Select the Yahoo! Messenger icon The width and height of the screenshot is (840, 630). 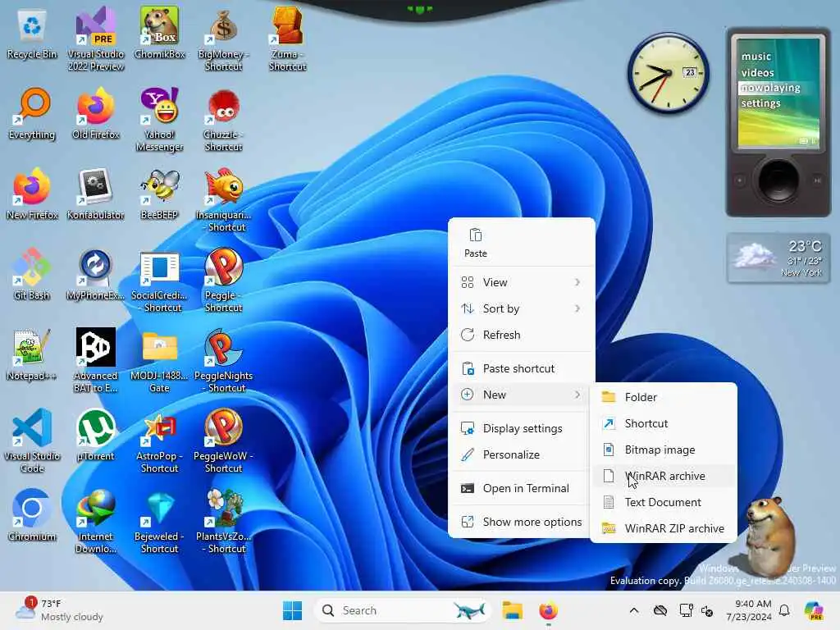tap(160, 120)
